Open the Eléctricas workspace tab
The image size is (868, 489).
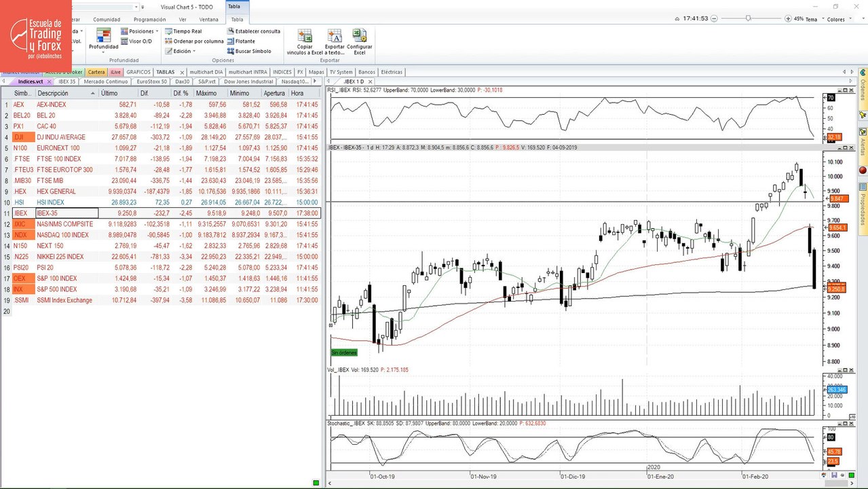[392, 72]
